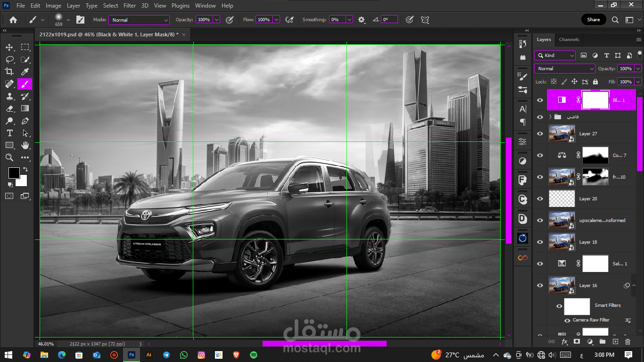
Task: Open the Layers panel menu button
Action: [639, 40]
